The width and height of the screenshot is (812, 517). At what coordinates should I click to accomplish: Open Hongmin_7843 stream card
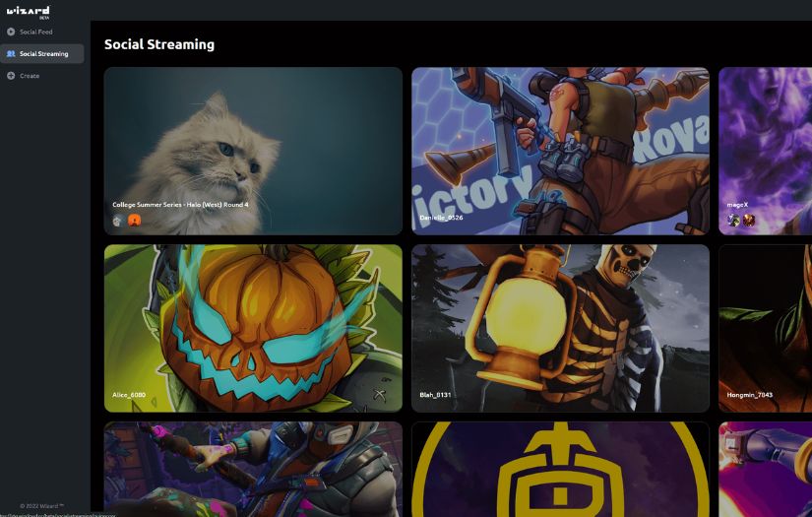coord(766,329)
